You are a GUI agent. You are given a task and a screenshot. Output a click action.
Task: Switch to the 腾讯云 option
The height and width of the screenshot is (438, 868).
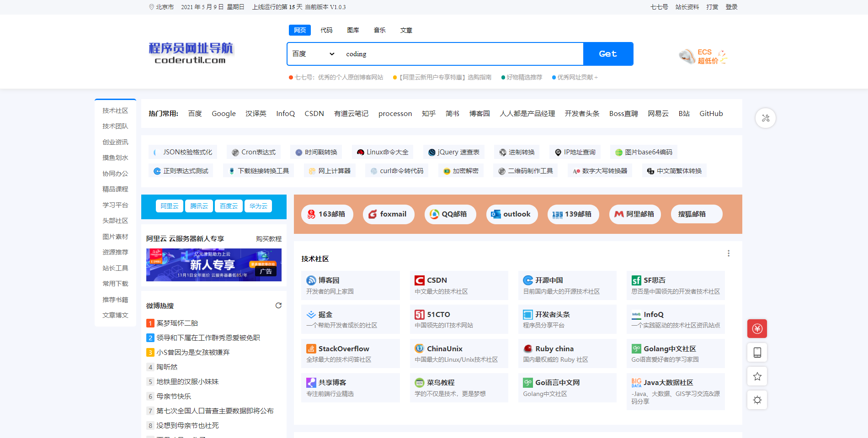coord(198,206)
